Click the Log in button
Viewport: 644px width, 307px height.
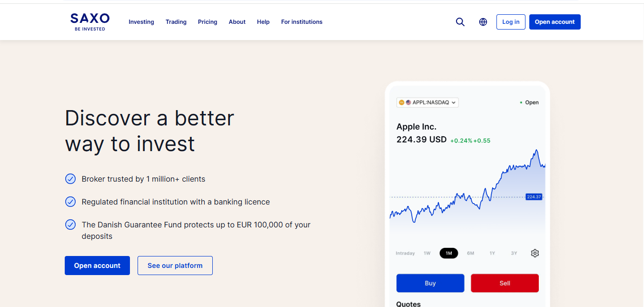point(511,22)
